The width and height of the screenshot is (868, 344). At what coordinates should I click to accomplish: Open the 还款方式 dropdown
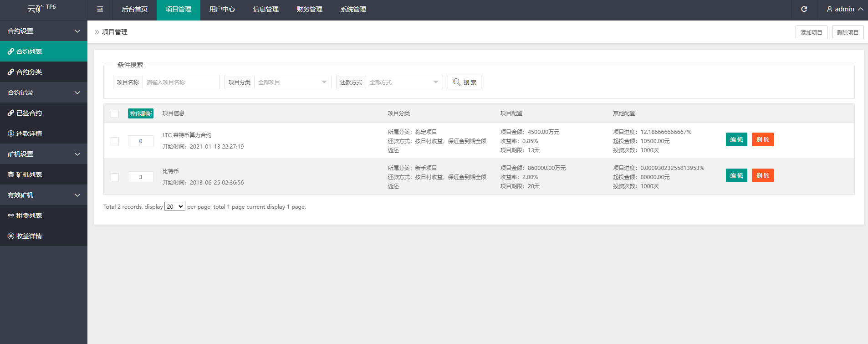coord(404,82)
